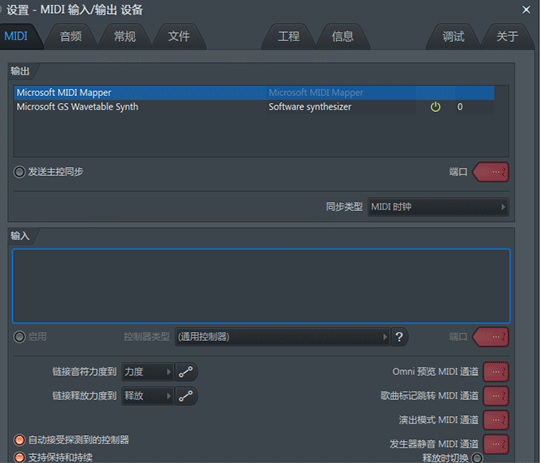Click the red Omni 预览 MIDI 通道 selector

coord(496,372)
